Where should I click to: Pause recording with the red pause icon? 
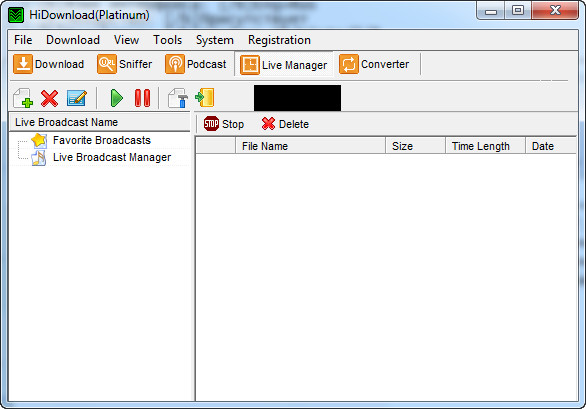click(x=142, y=98)
